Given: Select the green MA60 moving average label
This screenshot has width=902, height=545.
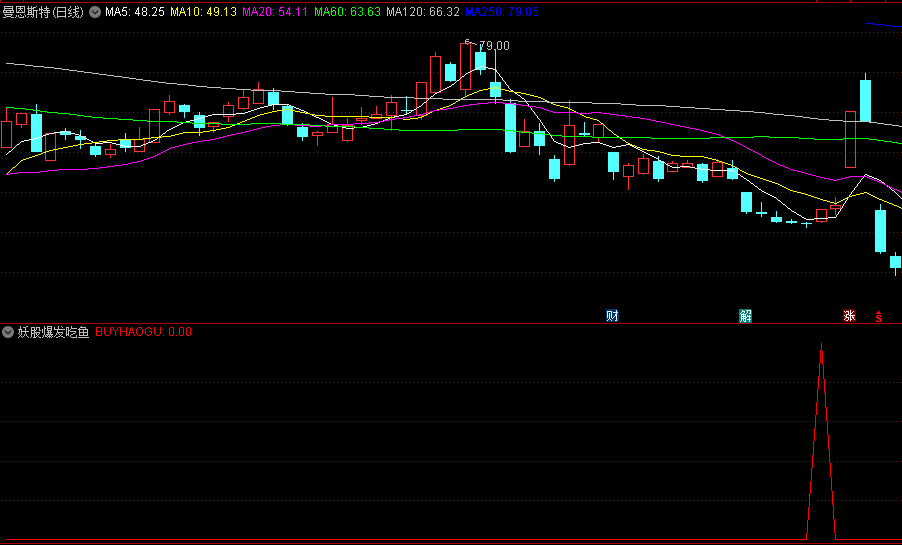Looking at the screenshot, I should pos(347,12).
